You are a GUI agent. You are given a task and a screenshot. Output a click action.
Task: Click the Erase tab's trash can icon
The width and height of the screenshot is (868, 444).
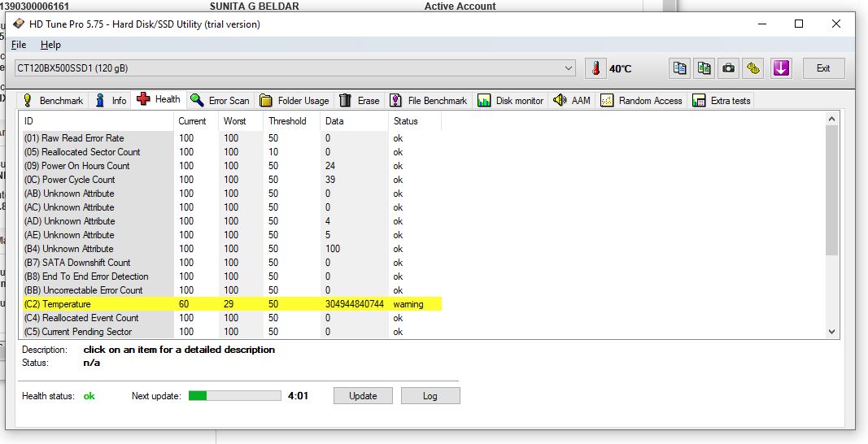pyautogui.click(x=346, y=100)
